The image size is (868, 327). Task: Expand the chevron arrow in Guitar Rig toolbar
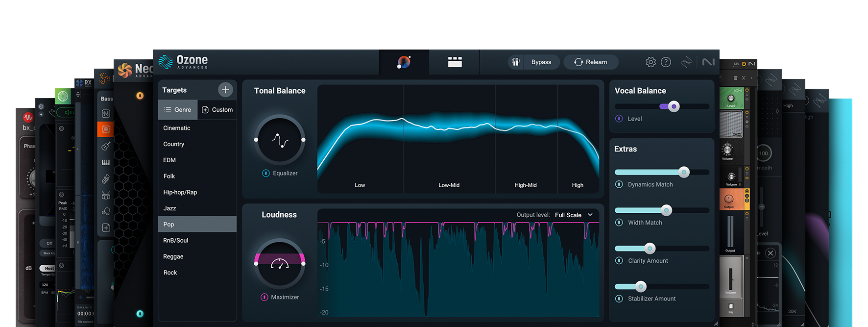coord(751,78)
